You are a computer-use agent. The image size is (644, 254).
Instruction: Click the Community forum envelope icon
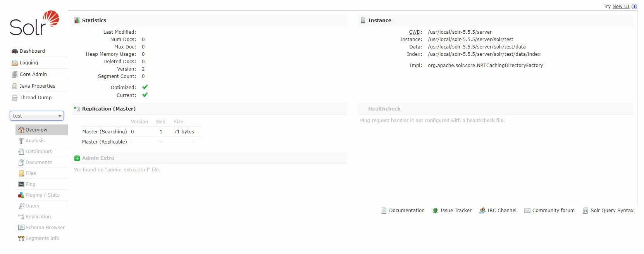tap(527, 211)
